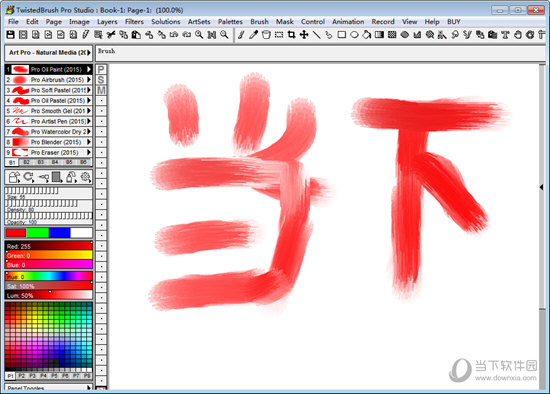The image size is (550, 394).
Task: Open the ArtSets menu
Action: (x=199, y=22)
